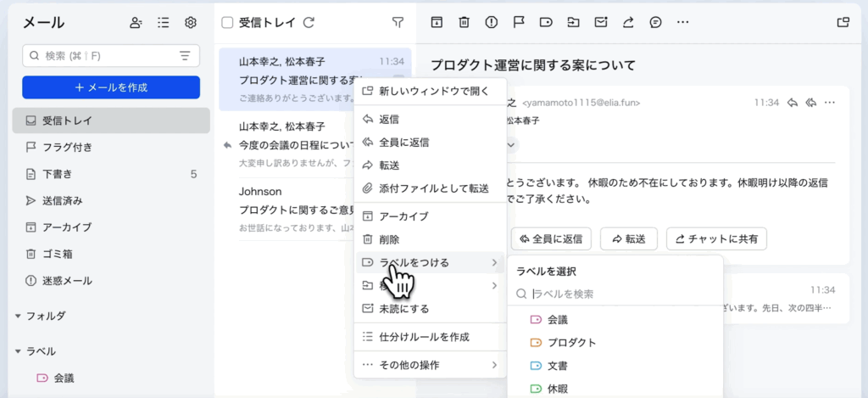Expand the その他の操作 submenu
This screenshot has width=868, height=398.
pyautogui.click(x=430, y=365)
